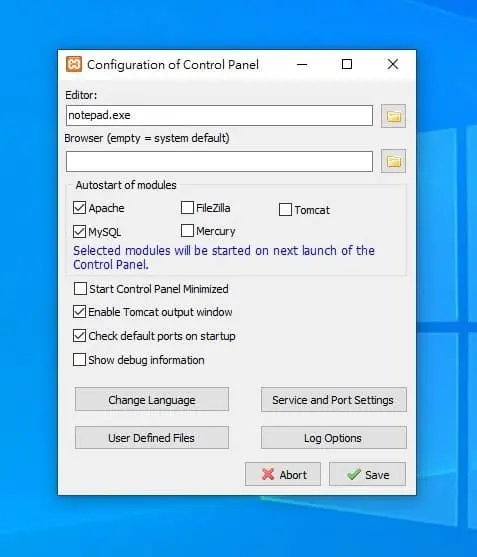Toggle Enable Tomcat output window
Image resolution: width=477 pixels, height=557 pixels.
tap(79, 312)
